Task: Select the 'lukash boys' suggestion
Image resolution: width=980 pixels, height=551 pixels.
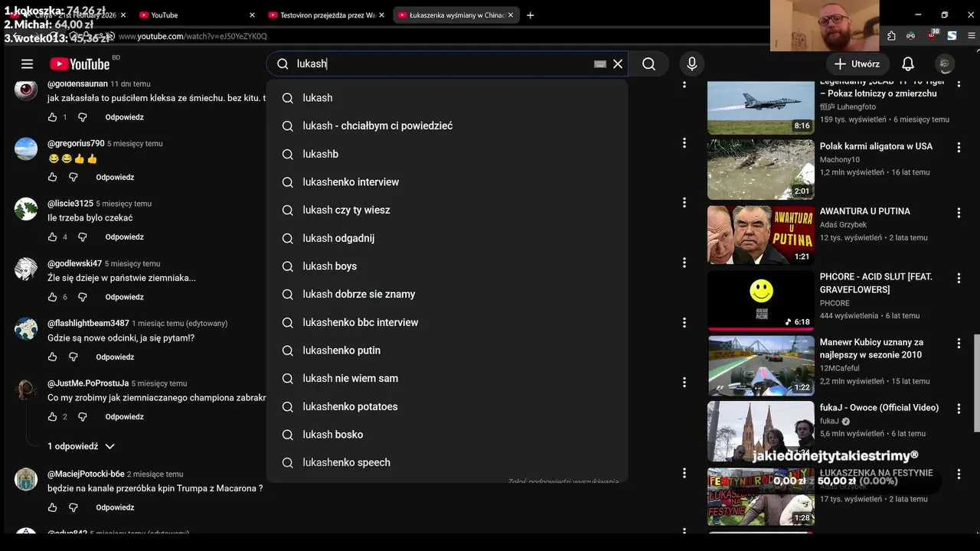Action: pos(447,266)
